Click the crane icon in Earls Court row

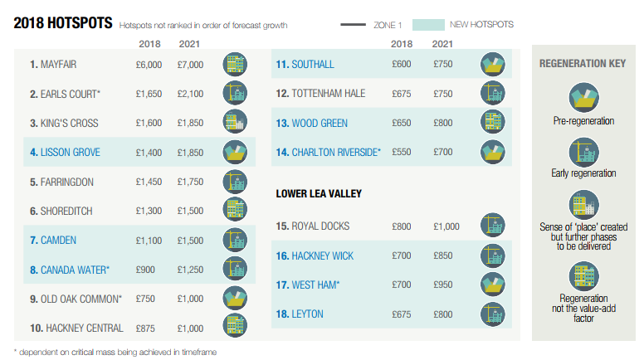(235, 94)
